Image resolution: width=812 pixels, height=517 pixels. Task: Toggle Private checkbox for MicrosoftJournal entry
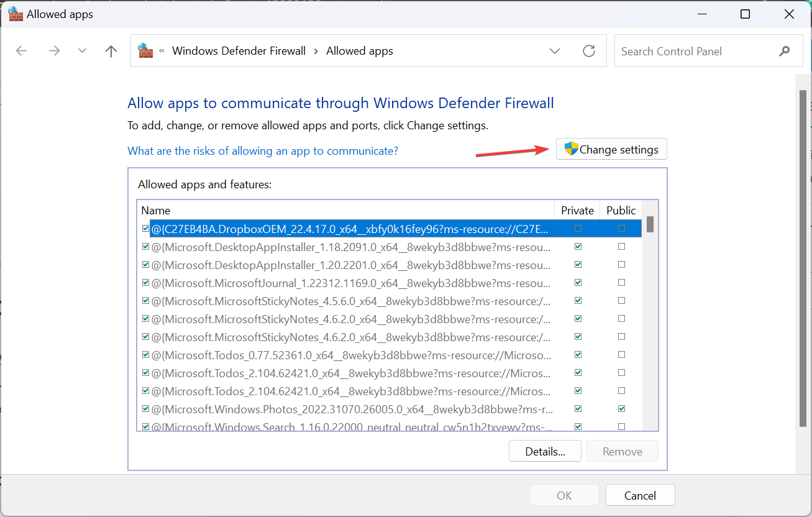click(x=578, y=283)
